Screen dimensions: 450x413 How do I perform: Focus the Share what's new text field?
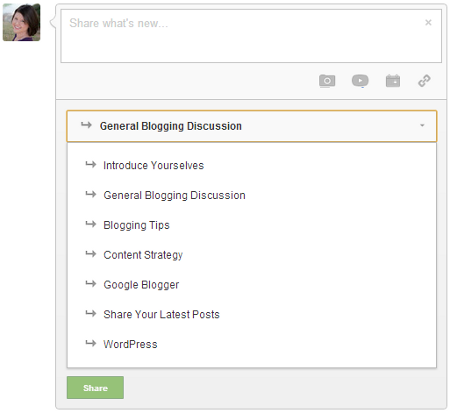click(x=251, y=36)
